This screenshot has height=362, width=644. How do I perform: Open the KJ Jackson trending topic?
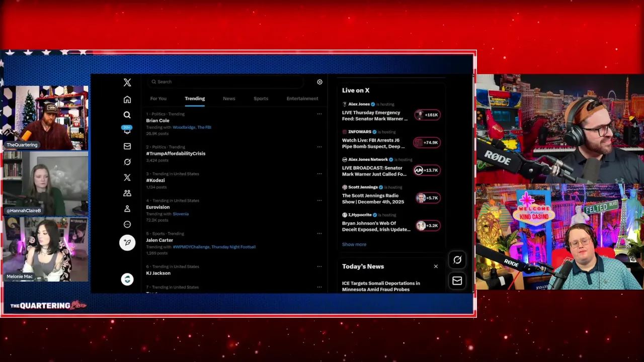click(158, 273)
